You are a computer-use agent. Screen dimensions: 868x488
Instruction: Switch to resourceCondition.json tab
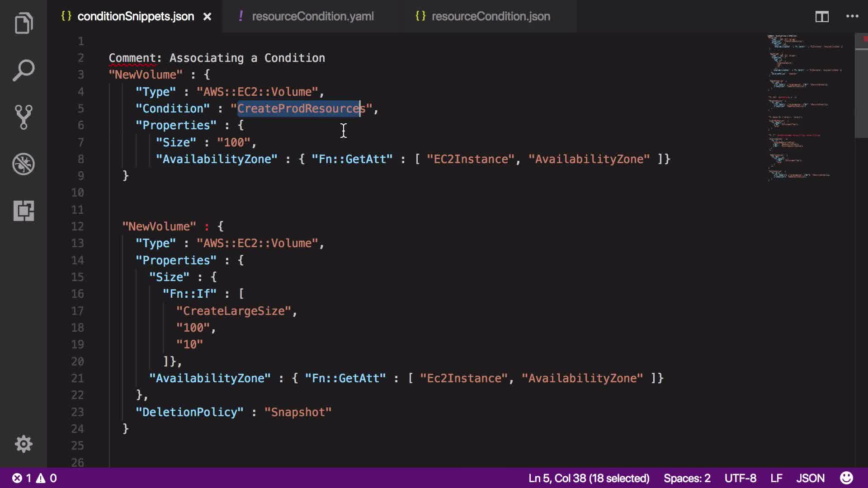point(491,17)
